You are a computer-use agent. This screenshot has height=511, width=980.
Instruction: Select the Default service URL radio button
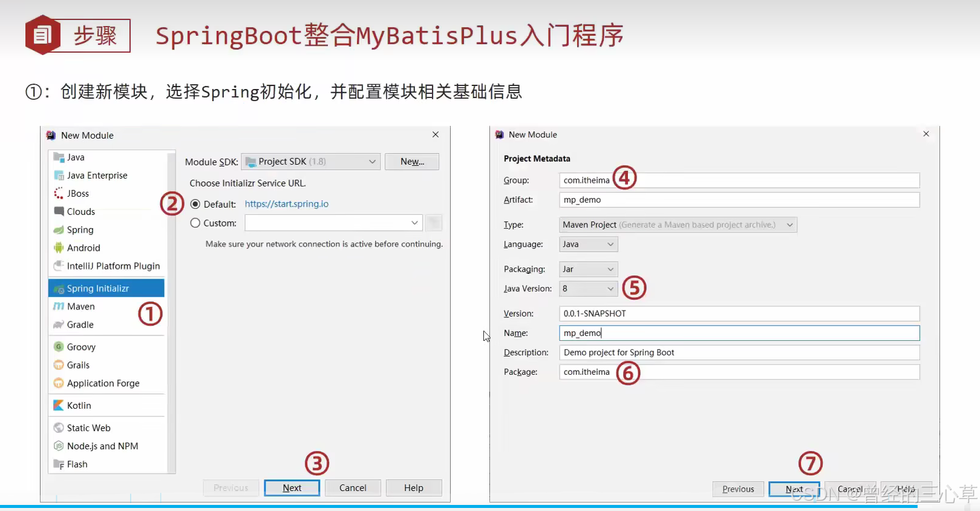point(195,204)
